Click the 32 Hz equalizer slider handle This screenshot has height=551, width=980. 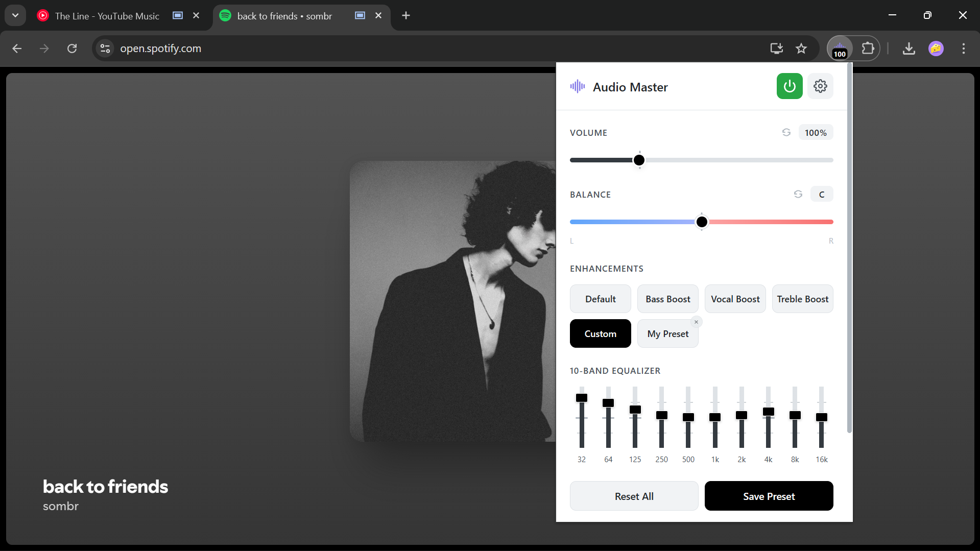[581, 398]
